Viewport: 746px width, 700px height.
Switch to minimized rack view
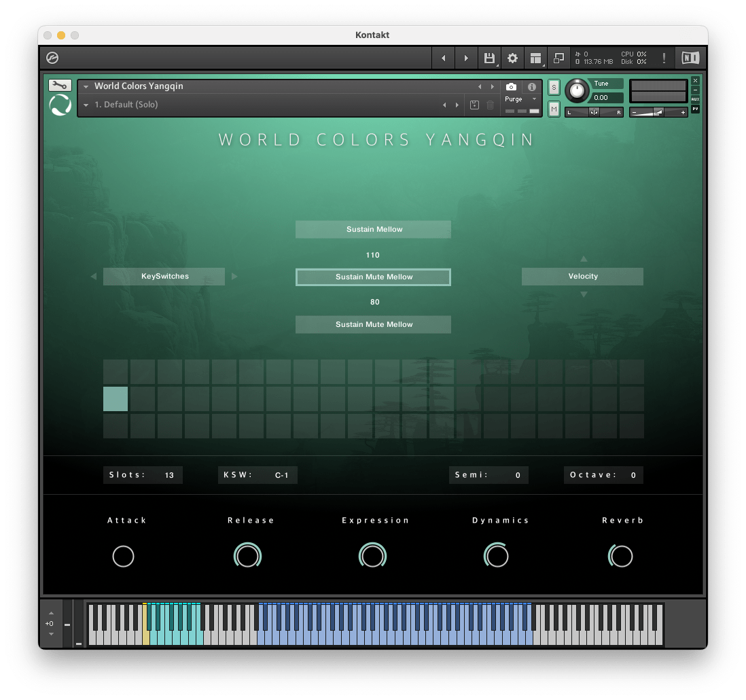coord(558,58)
